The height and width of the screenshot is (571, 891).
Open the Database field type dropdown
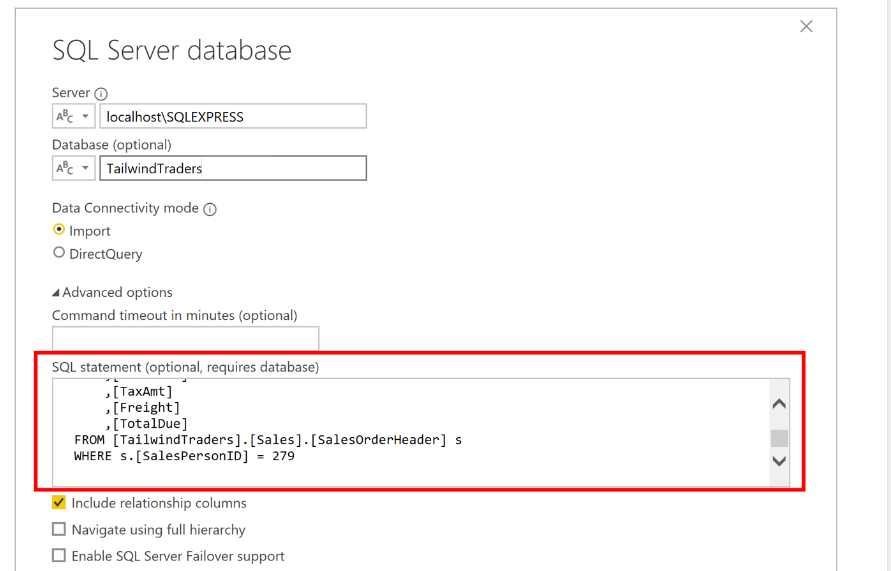pyautogui.click(x=73, y=168)
